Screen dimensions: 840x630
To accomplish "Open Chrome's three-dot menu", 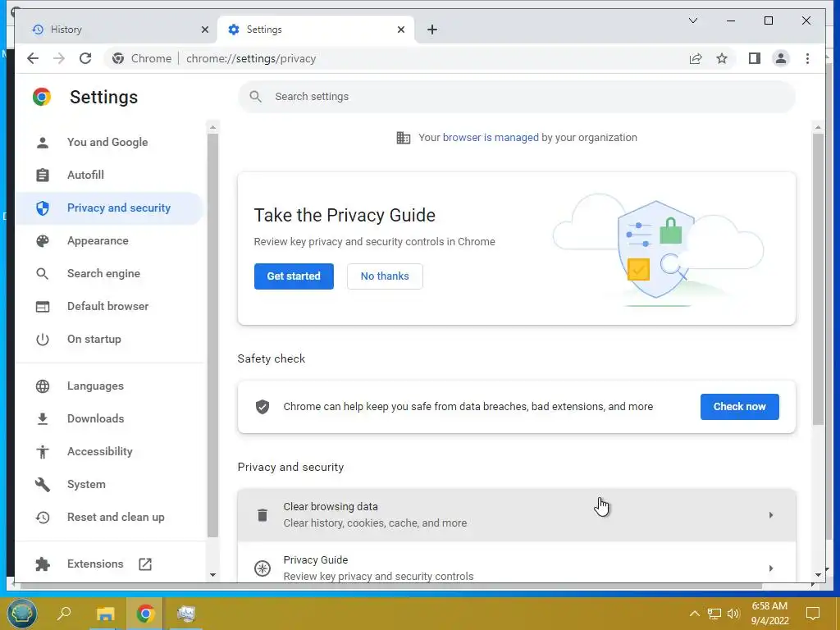I will click(807, 58).
